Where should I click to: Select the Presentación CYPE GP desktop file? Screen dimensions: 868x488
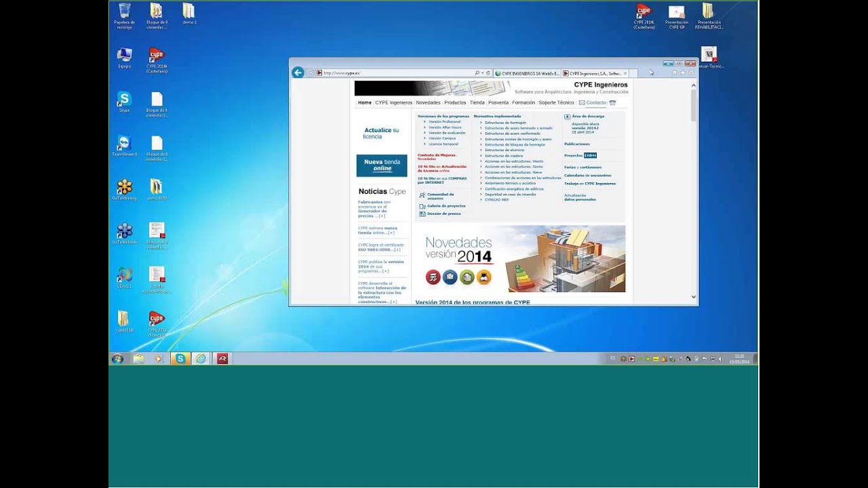click(676, 17)
